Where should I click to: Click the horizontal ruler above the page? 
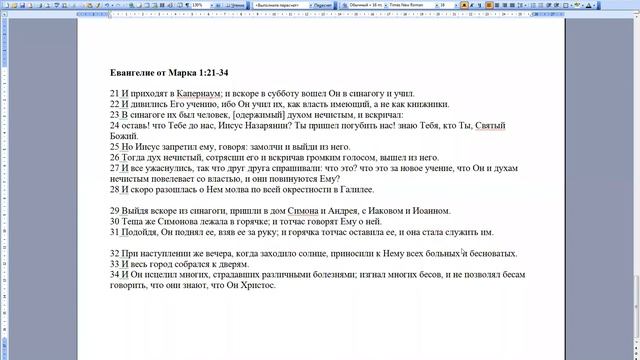coord(320,14)
